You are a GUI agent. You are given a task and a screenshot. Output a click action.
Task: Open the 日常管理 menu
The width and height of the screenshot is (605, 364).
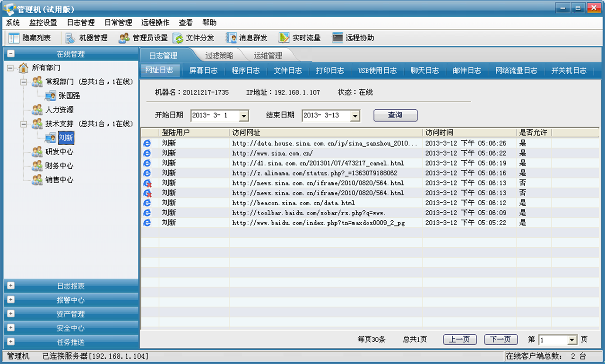pos(118,22)
